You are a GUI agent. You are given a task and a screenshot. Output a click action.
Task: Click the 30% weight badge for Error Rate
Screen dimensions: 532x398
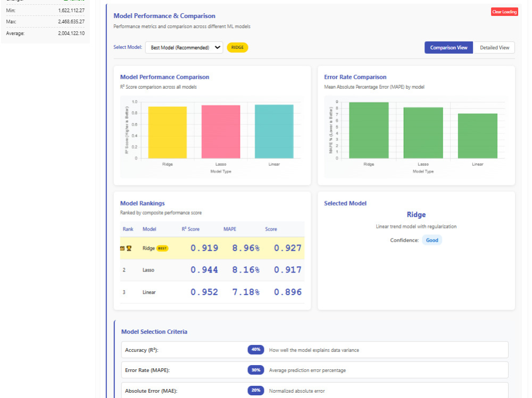(x=255, y=370)
